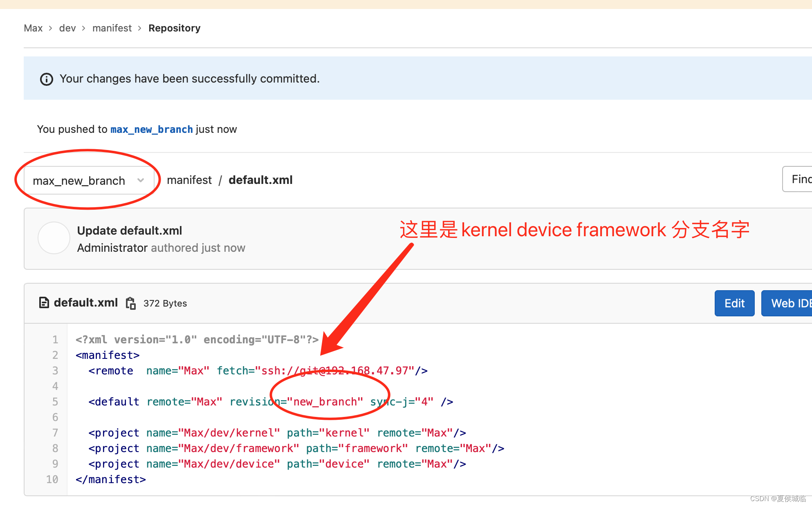The height and width of the screenshot is (506, 812).
Task: Click the Max/dev/framework project line
Action: (x=296, y=448)
